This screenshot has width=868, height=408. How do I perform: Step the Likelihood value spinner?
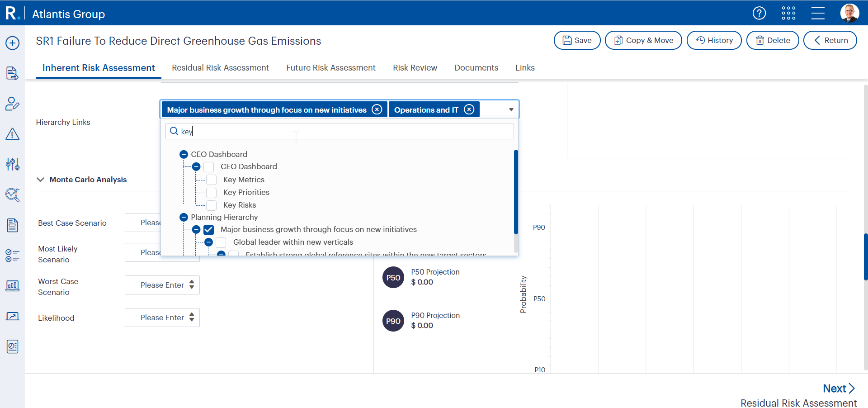click(x=192, y=317)
